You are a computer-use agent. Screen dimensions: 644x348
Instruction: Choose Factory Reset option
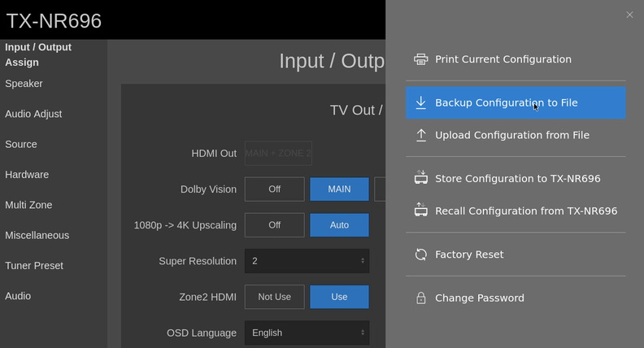(516, 254)
